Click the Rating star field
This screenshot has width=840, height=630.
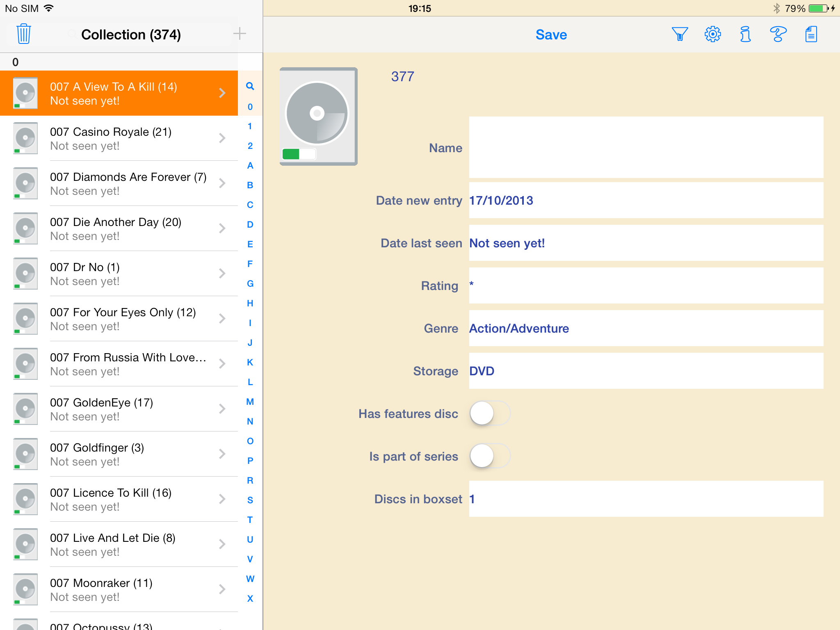pyautogui.click(x=646, y=285)
